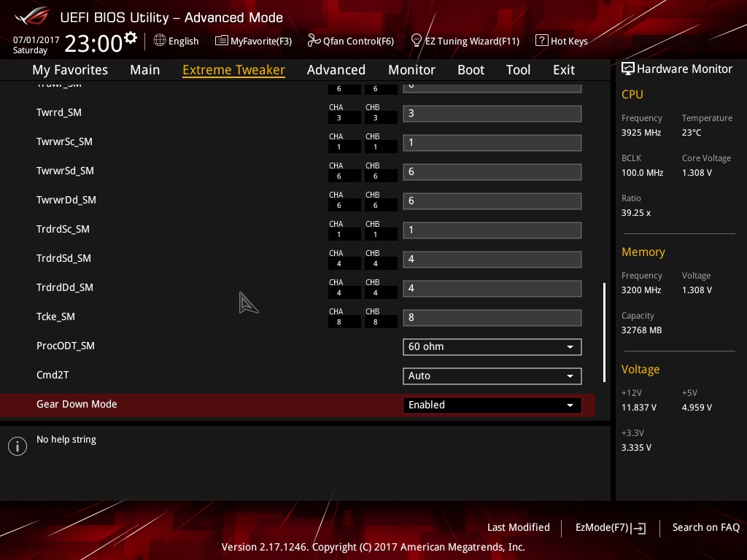Viewport: 747px width, 560px height.
Task: Open Gear Down Mode Enabled dropdown
Action: [x=492, y=405]
